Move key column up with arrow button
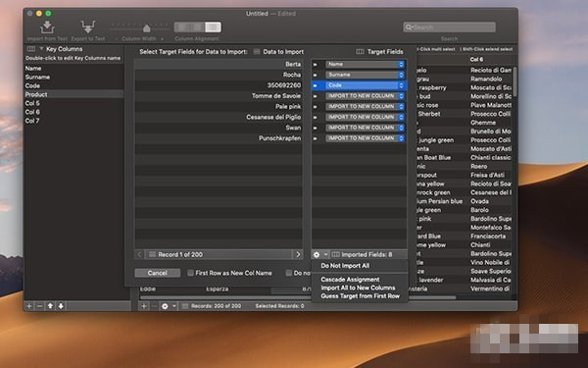 [50, 306]
